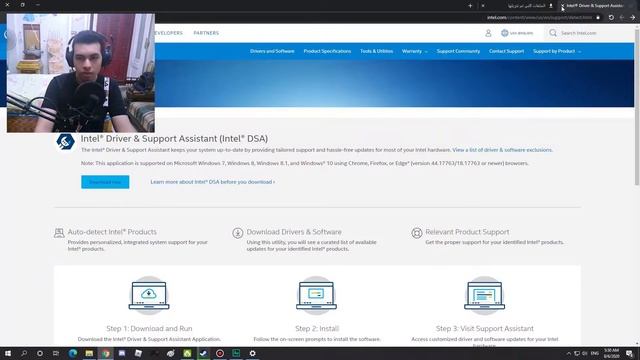This screenshot has height=360, width=640.
Task: Click Relevant Product Support lifebuoy icon
Action: pos(416,233)
